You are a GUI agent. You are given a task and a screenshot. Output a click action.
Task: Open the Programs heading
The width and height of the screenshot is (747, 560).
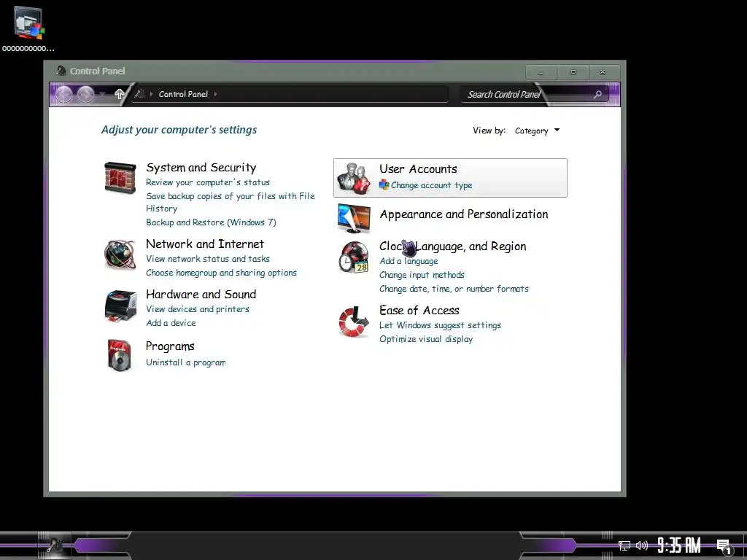click(x=170, y=346)
